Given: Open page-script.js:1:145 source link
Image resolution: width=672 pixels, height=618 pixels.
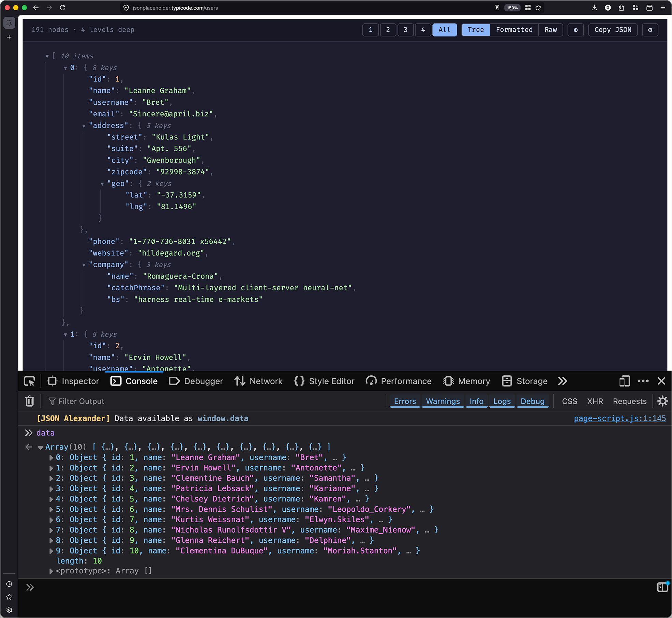Looking at the screenshot, I should (620, 418).
